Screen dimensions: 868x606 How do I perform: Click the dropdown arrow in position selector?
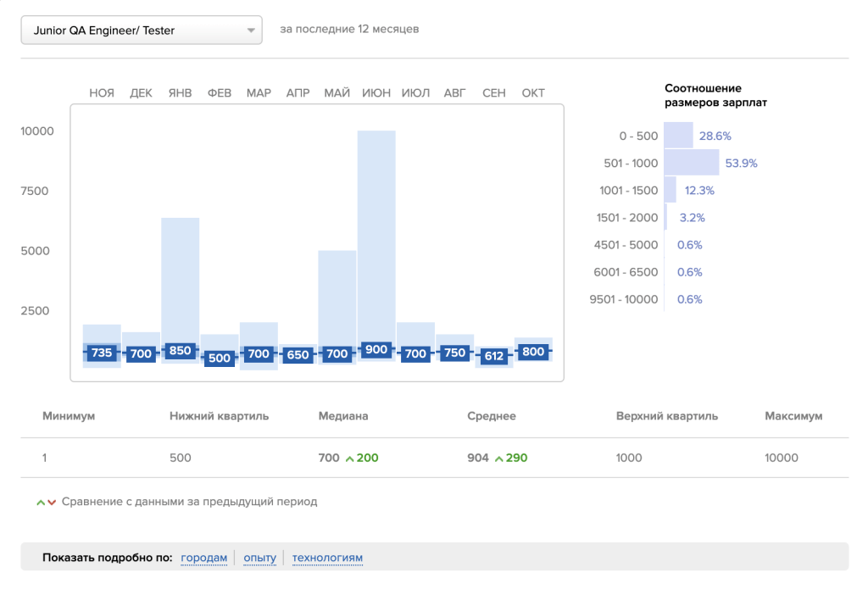251,31
